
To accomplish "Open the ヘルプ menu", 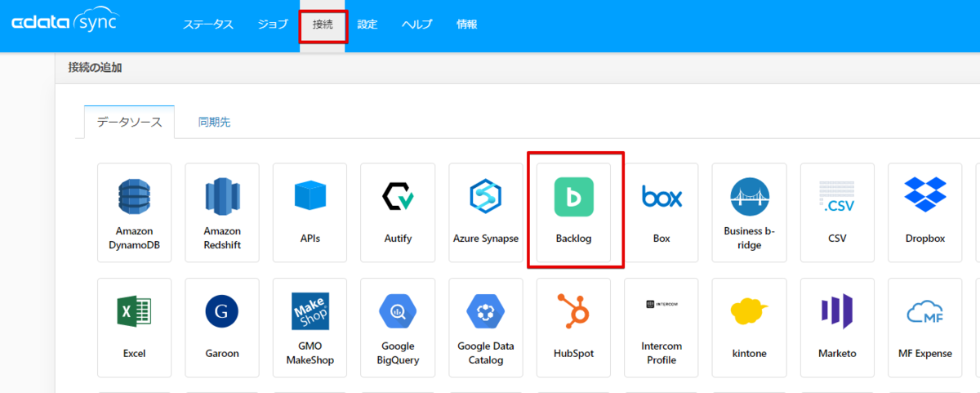I will (x=416, y=25).
